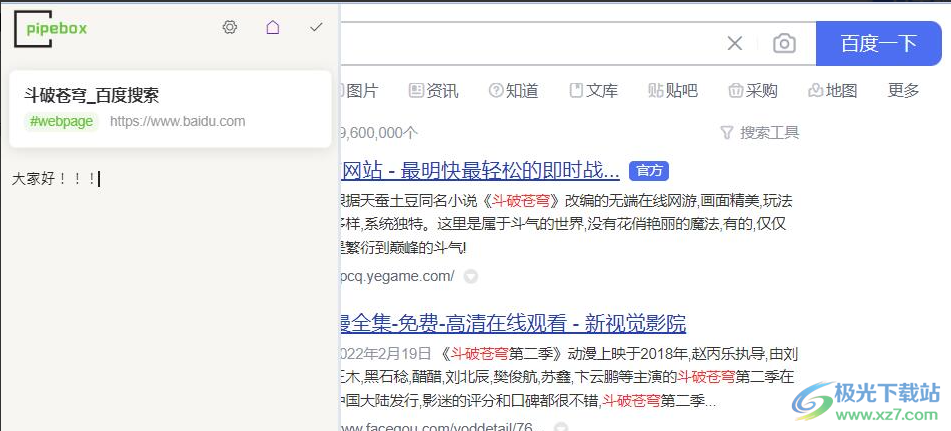The width and height of the screenshot is (951, 431).
Task: Clear Baidu search box with the X icon
Action: coord(735,43)
